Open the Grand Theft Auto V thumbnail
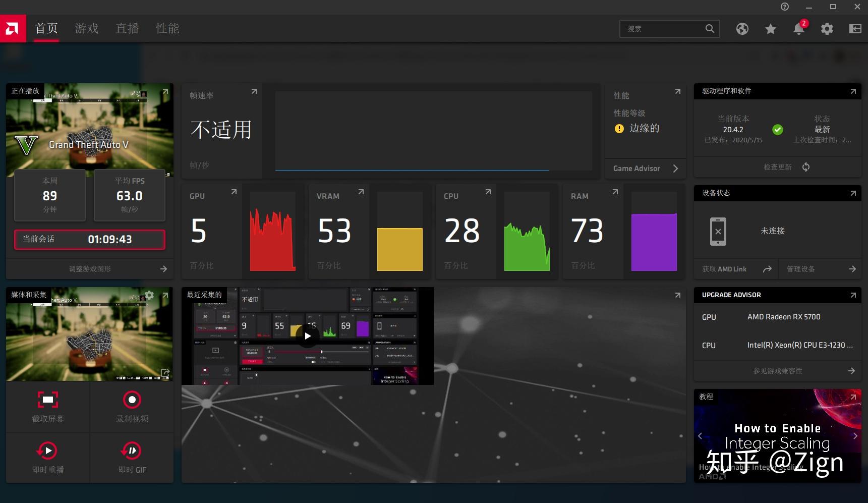 tap(90, 130)
